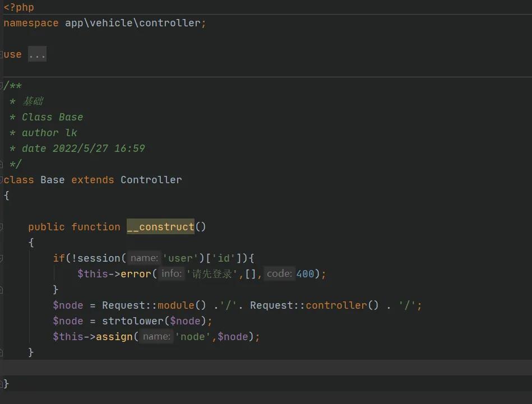The image size is (532, 404).
Task: Click the 基础 comment text
Action: tap(33, 101)
